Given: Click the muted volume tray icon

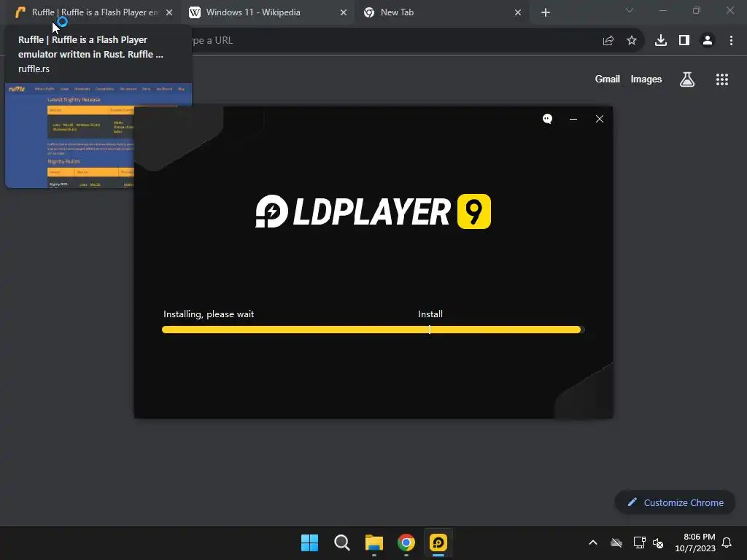Looking at the screenshot, I should pos(658,542).
